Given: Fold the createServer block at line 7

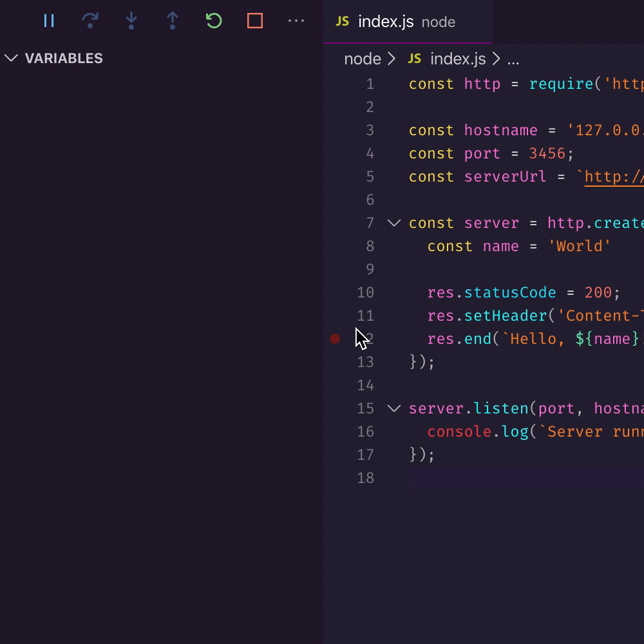Looking at the screenshot, I should point(393,223).
